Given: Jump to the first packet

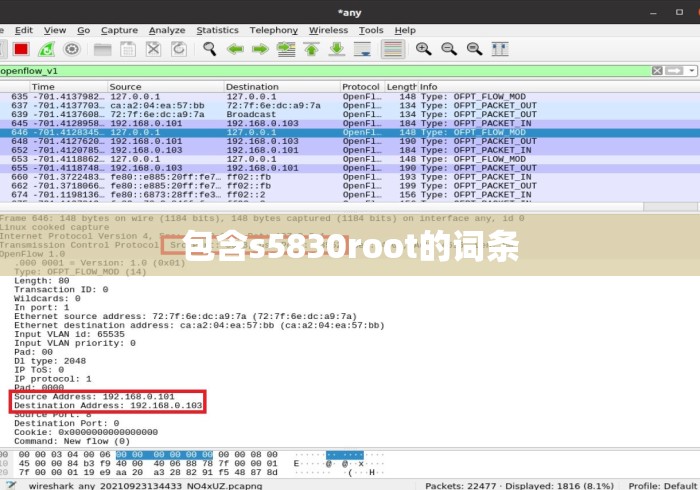Looking at the screenshot, I should (x=311, y=49).
